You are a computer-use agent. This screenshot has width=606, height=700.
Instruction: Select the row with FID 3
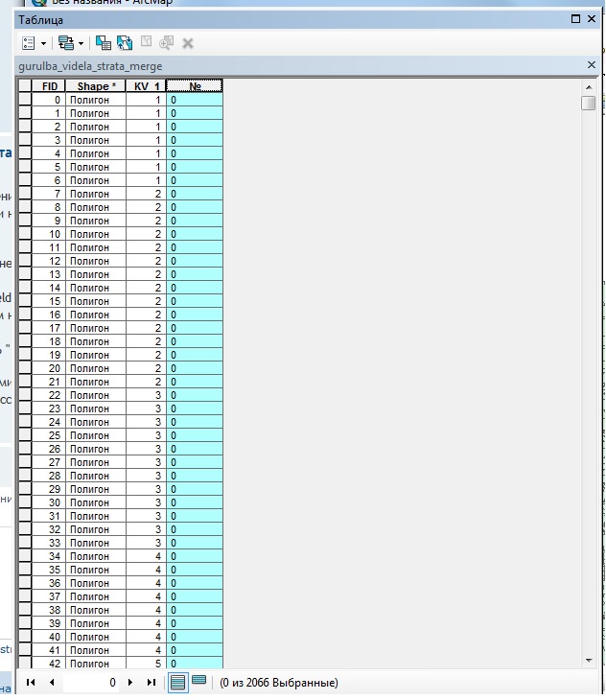(25, 140)
